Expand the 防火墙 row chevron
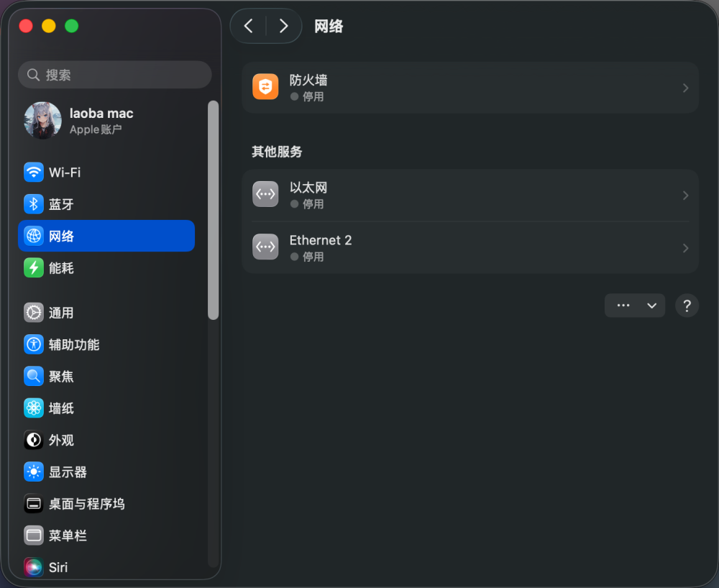This screenshot has height=588, width=719. tap(685, 88)
